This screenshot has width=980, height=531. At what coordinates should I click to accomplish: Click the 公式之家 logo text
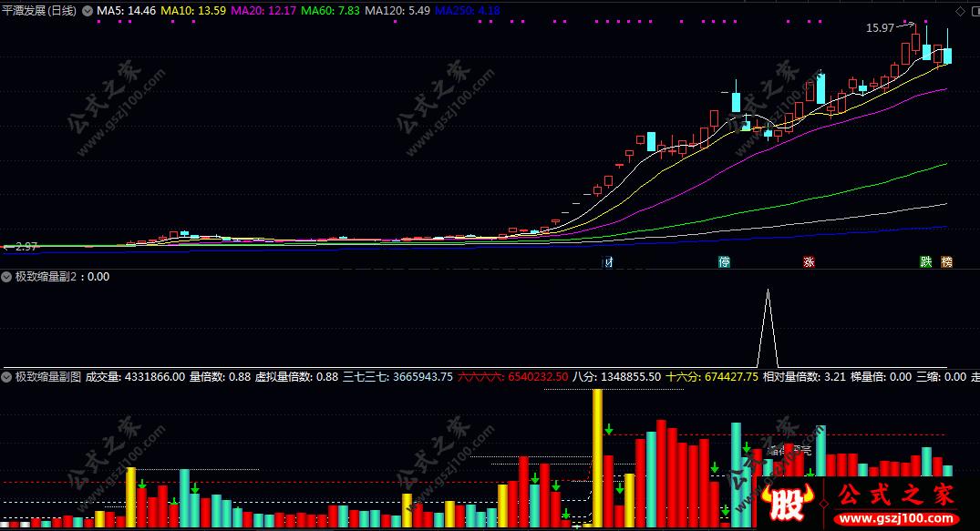point(896,495)
